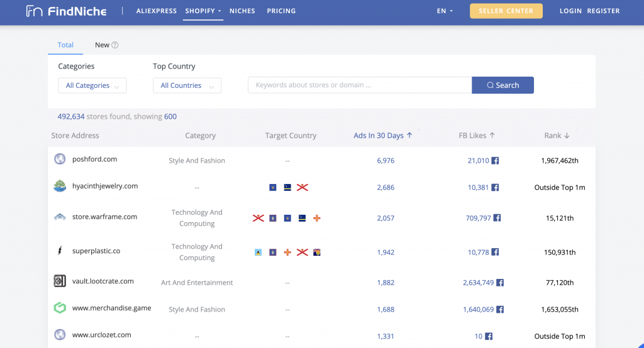Open Facebook icon for hyacinthjewelry.com
644x348 pixels.
pos(496,188)
